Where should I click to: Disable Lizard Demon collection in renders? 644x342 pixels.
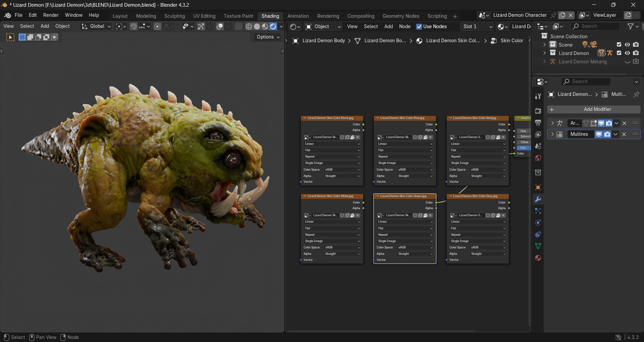click(x=636, y=53)
